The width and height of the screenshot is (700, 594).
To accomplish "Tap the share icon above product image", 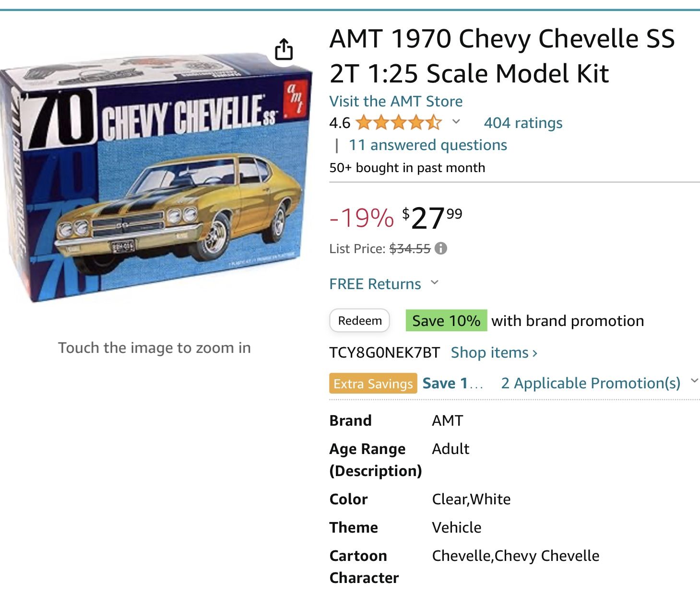I will pyautogui.click(x=284, y=49).
